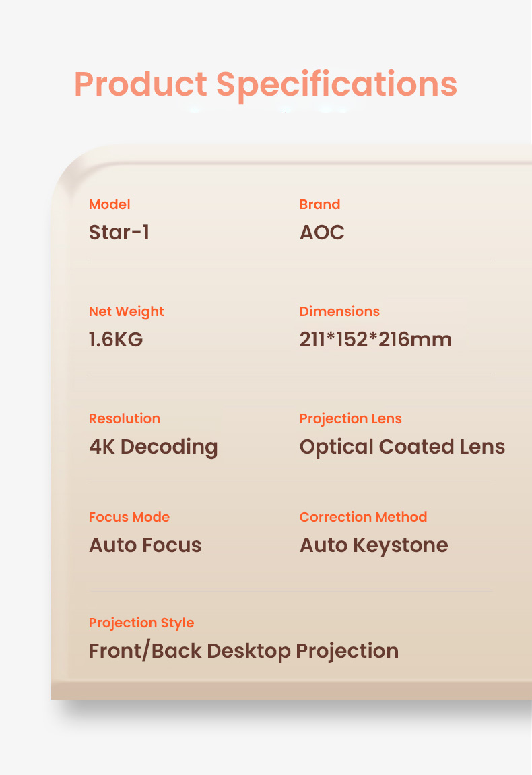
Task: Select the Dimensions label
Action: (339, 311)
